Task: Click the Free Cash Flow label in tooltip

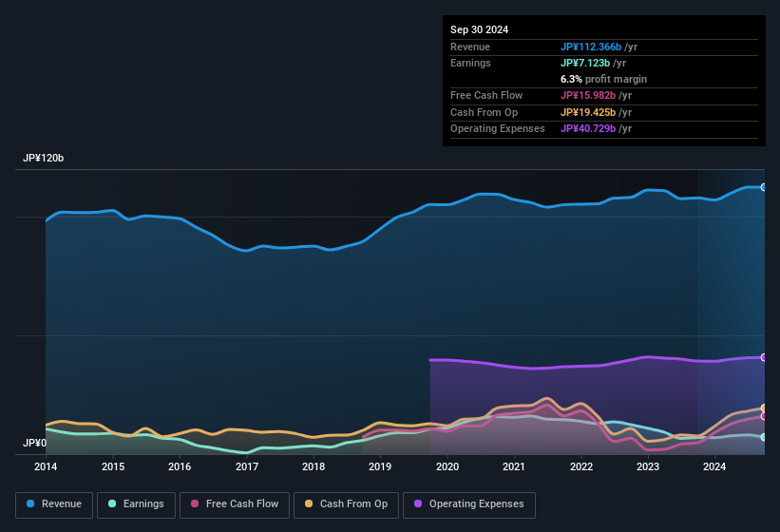Action: 486,95
